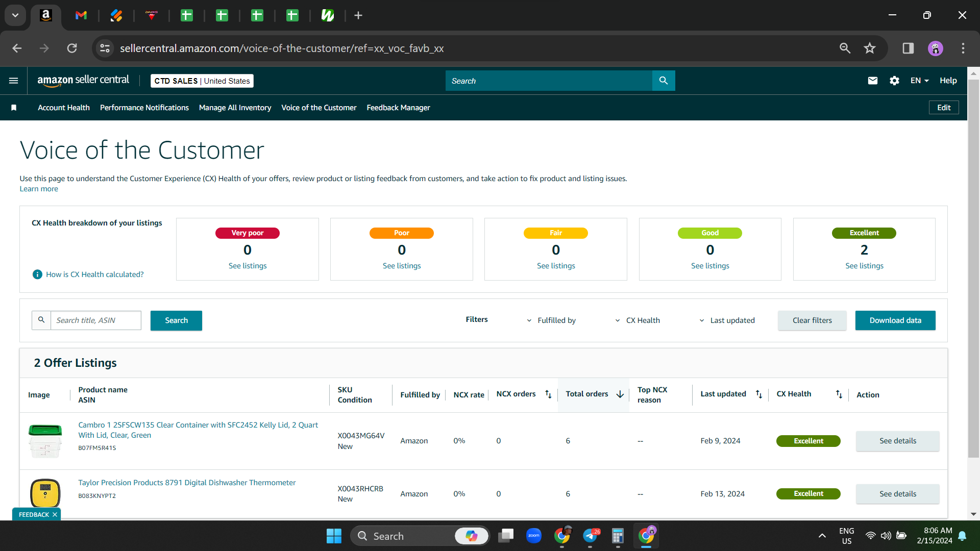Open the tab search dropdown in Chrome
The image size is (980, 551).
click(15, 15)
